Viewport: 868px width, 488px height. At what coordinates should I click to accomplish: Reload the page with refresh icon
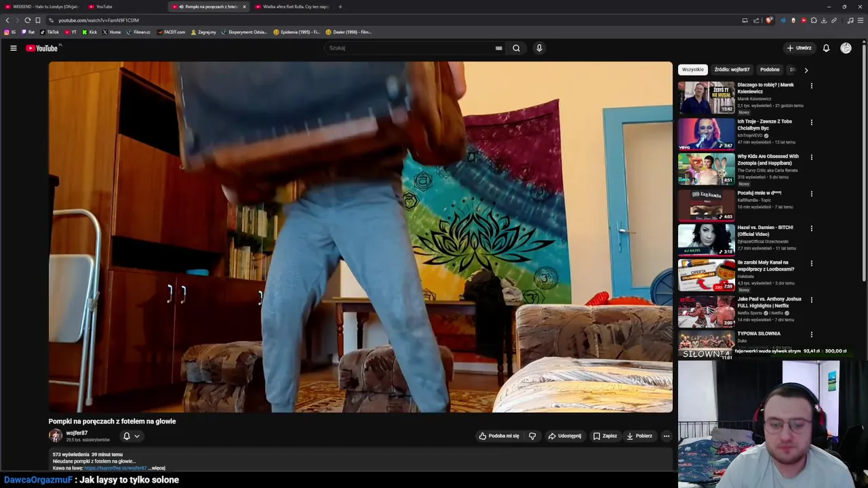click(x=27, y=20)
